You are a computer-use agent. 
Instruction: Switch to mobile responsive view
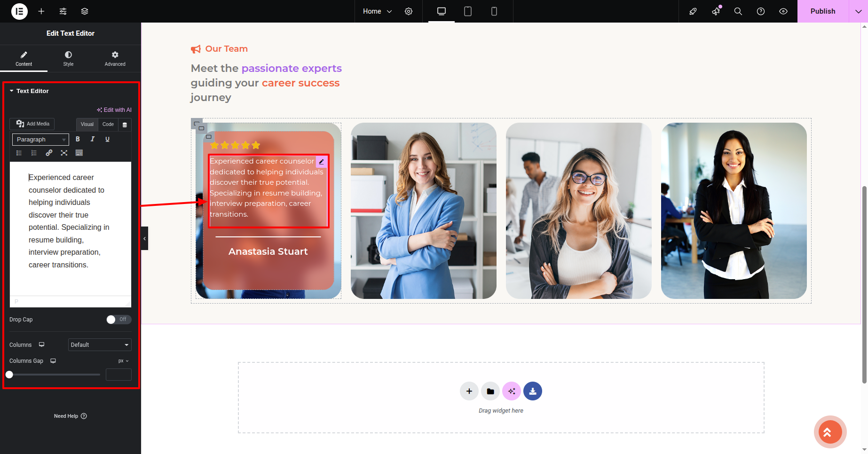(x=494, y=11)
